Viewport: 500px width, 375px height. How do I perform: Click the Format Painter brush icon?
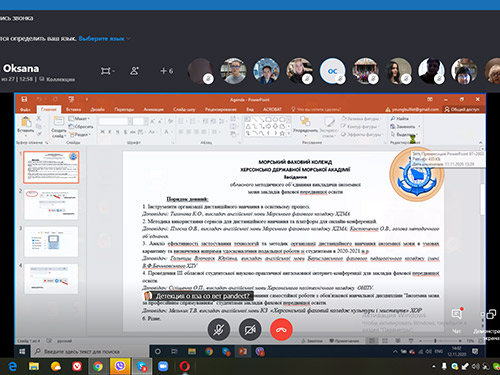point(39,134)
